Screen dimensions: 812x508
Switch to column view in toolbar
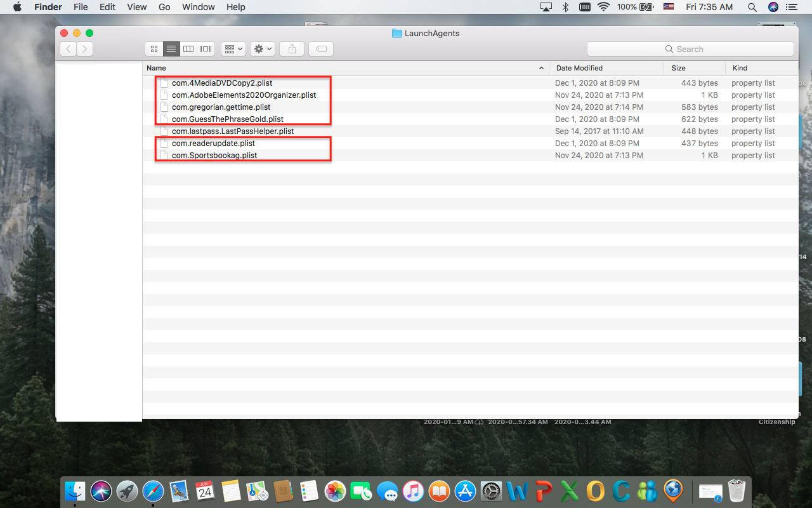tap(188, 49)
